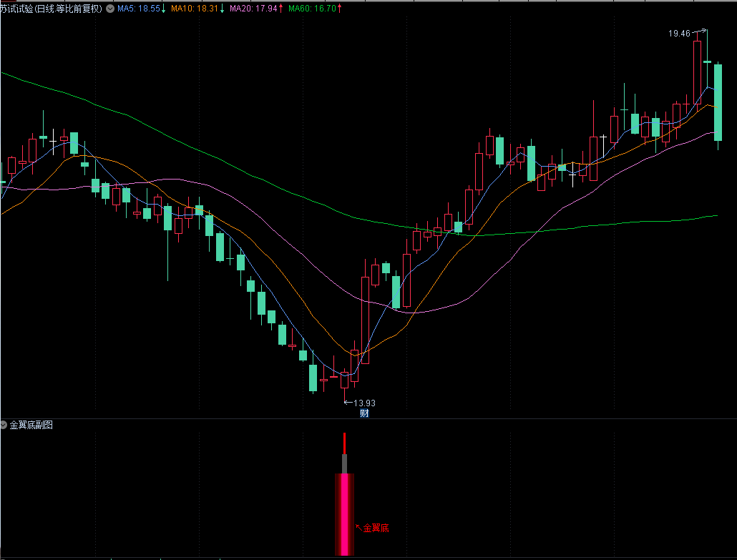Screen dimensions: 737x560
Task: Select the pink 金翼底 signal bar
Action: [345, 514]
